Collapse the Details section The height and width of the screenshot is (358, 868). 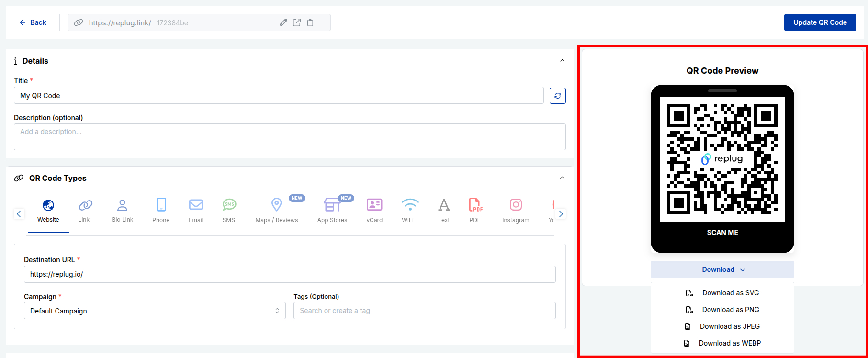point(562,61)
